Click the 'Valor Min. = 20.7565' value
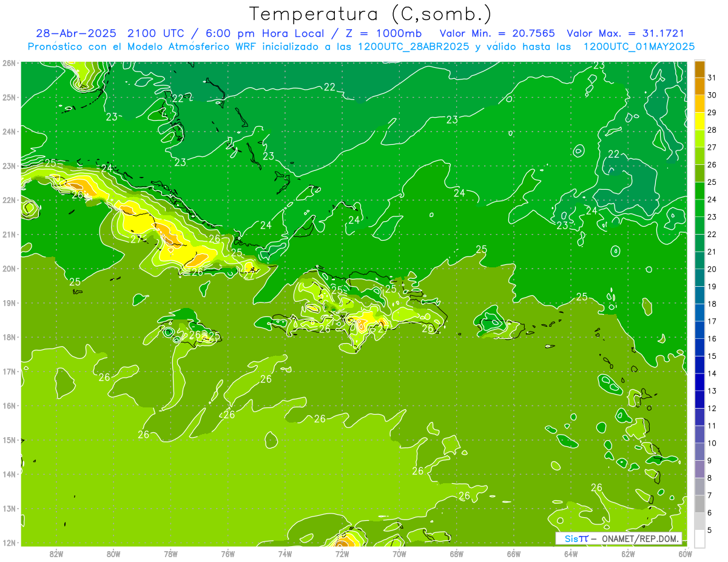The image size is (728, 562). [497, 33]
